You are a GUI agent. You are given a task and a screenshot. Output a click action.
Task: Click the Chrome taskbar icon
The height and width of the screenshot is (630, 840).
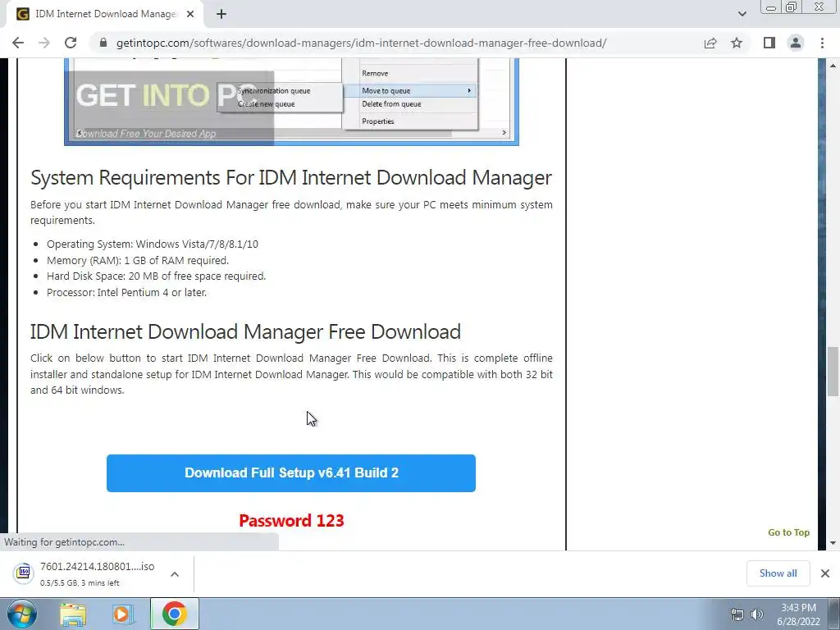point(174,614)
